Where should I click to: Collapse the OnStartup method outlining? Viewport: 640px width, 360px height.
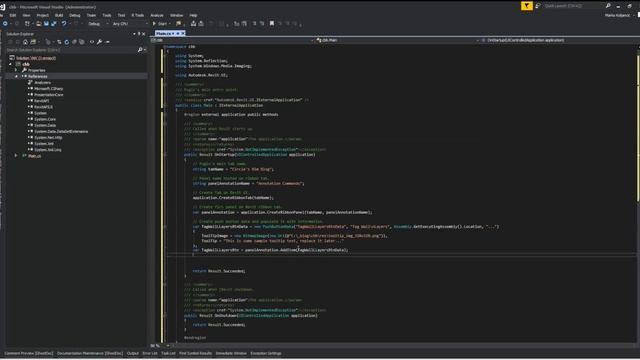tap(165, 155)
